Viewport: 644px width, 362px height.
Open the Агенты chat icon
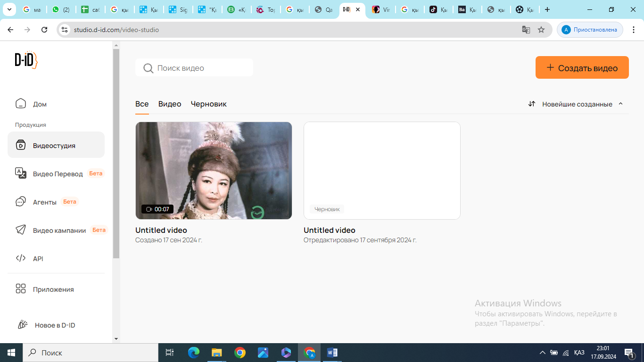[x=20, y=202]
